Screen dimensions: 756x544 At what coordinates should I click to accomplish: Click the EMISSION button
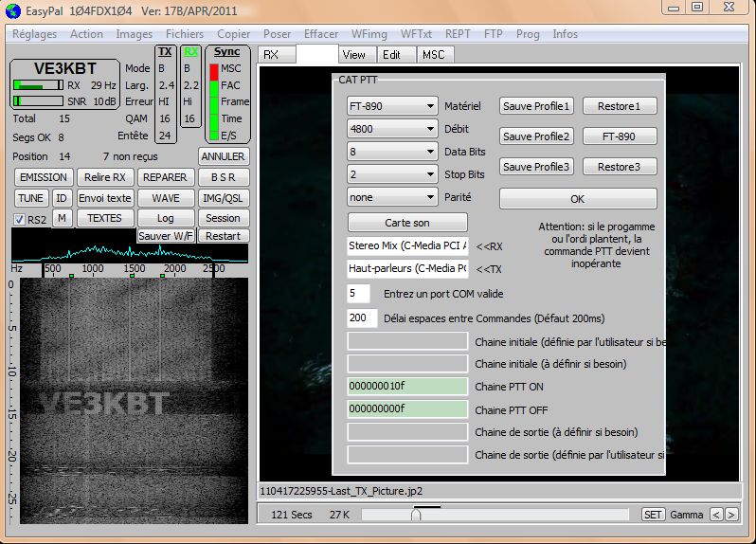[44, 177]
